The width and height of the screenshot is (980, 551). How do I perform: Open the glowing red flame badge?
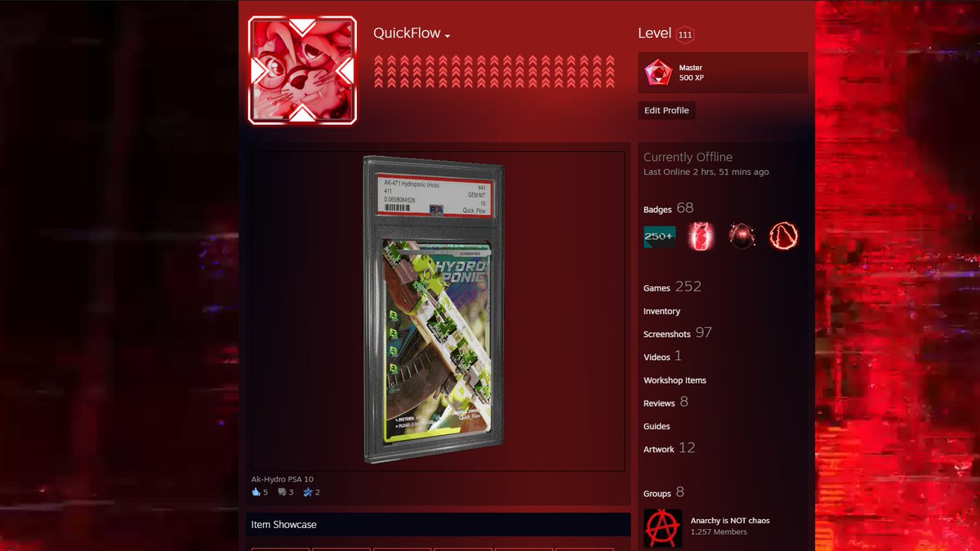pos(701,237)
